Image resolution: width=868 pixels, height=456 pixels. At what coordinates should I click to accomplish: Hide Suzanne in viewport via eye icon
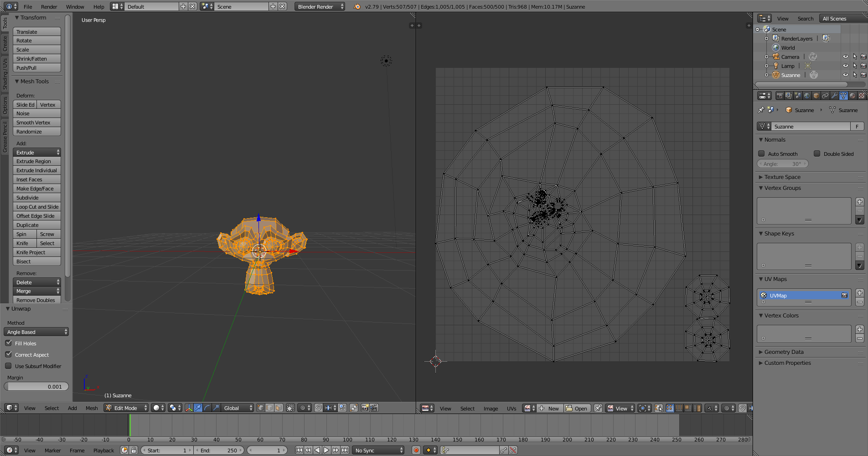pos(846,75)
